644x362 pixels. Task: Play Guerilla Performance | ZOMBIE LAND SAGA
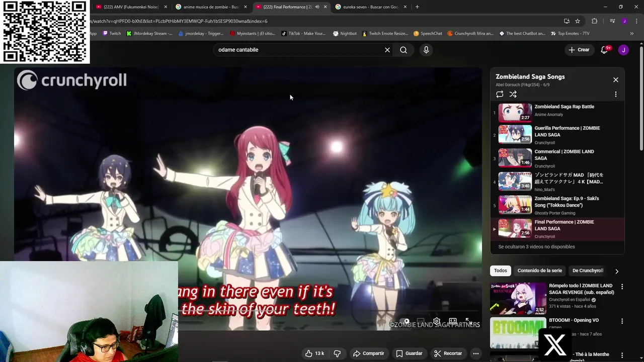[x=557, y=135]
